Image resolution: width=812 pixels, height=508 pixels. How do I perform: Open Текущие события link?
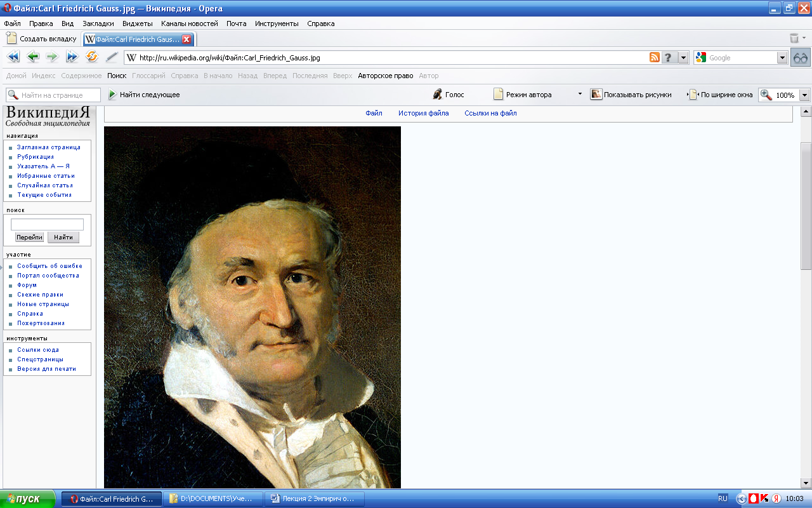[44, 195]
